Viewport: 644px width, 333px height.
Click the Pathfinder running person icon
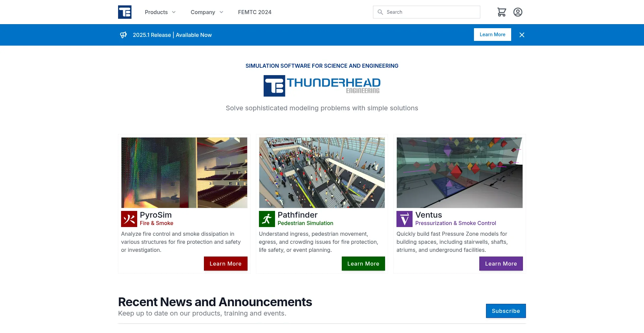[267, 219]
